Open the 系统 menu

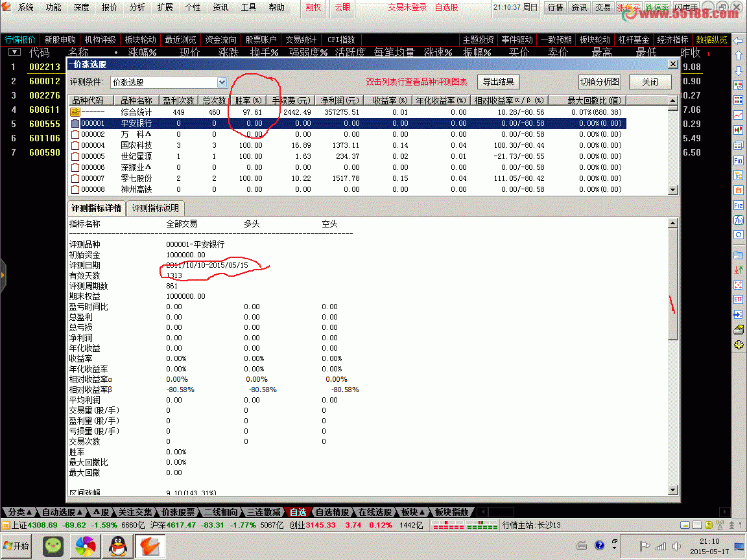tap(26, 8)
